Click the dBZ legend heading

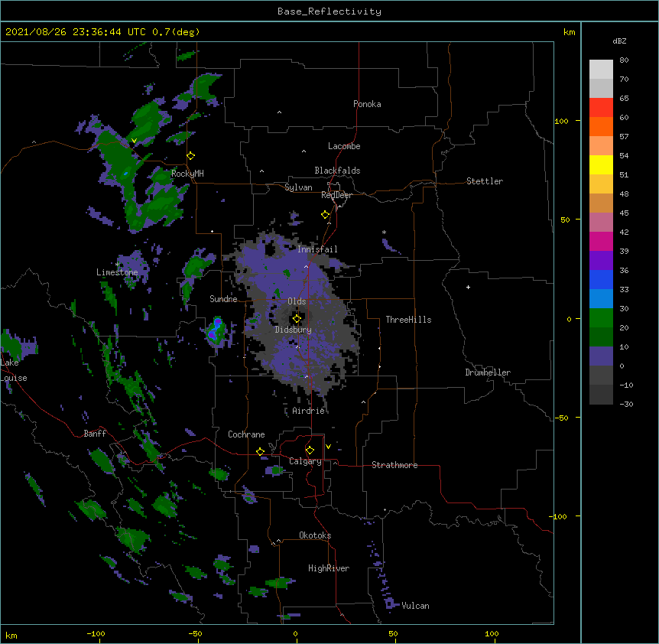pos(619,41)
